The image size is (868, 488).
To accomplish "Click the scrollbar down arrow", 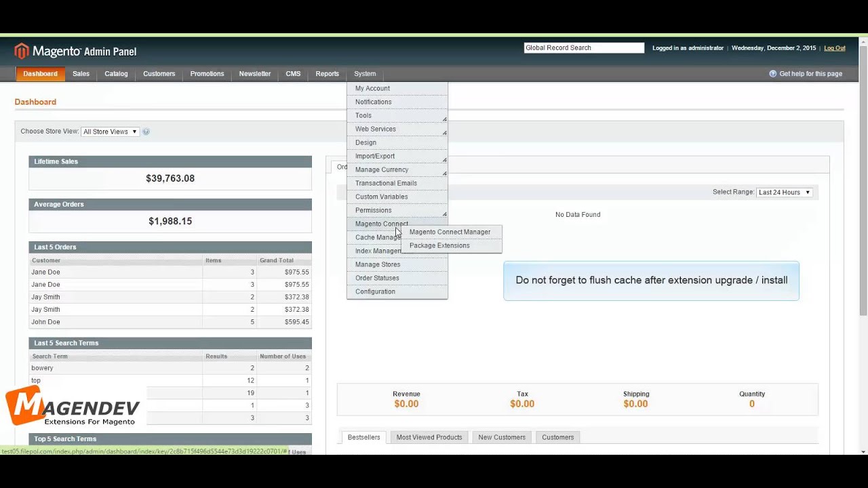I will pyautogui.click(x=863, y=451).
